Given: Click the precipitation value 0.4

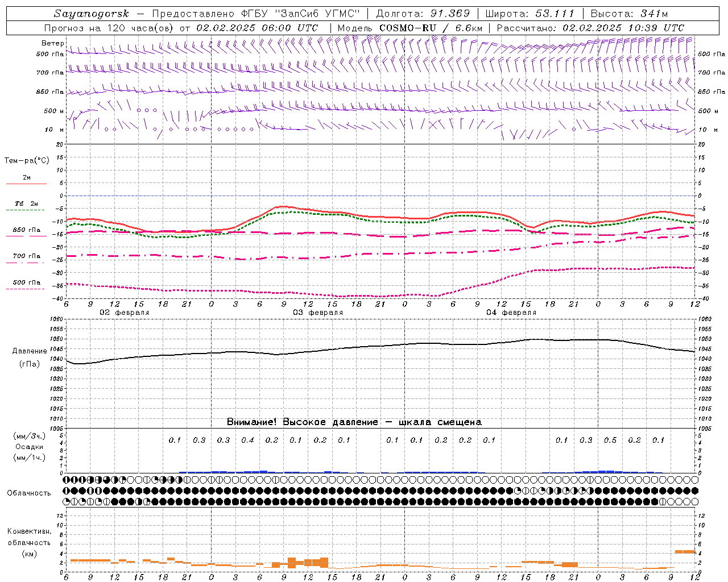Looking at the screenshot, I should (x=247, y=440).
